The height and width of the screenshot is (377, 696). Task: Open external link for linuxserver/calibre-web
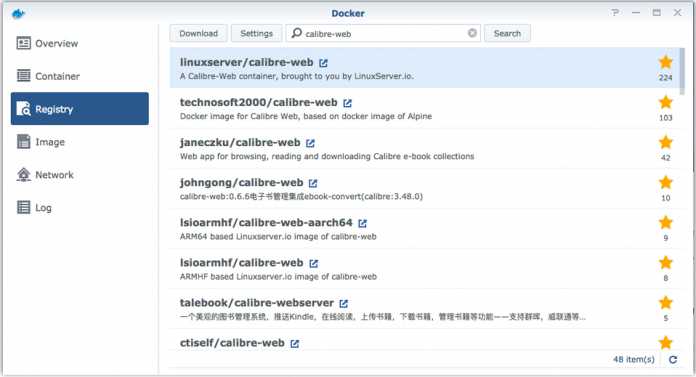tap(324, 63)
